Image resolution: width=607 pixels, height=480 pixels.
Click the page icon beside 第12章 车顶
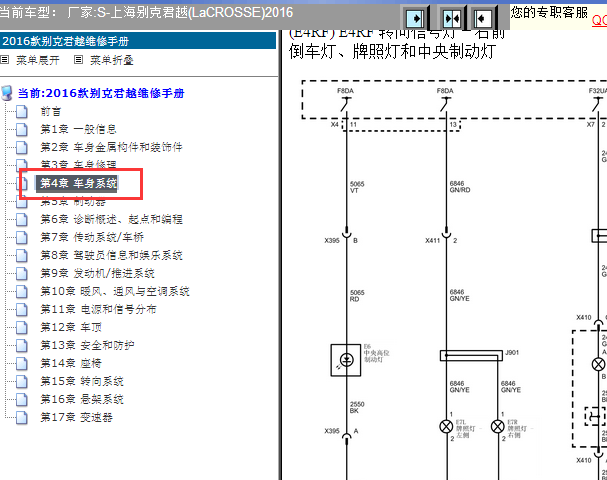[22, 327]
